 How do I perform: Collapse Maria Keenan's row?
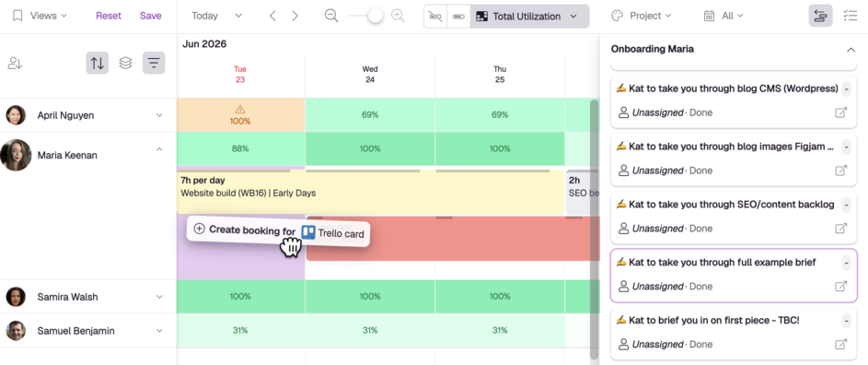tap(159, 148)
